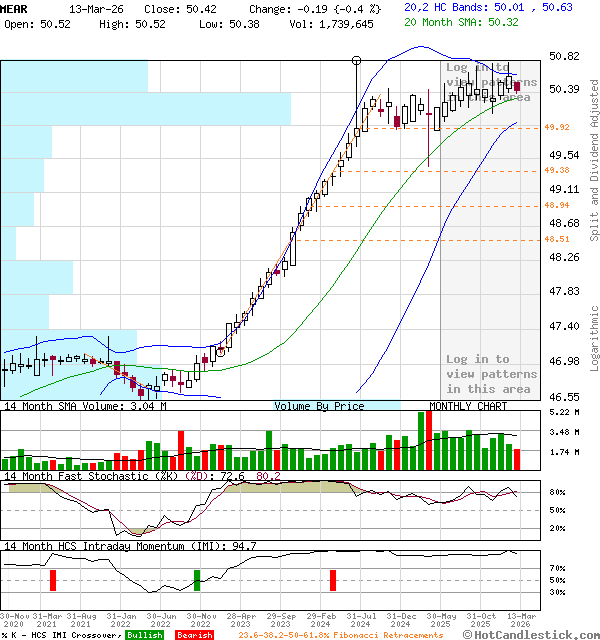
Task: Click the first red bearish IMI crossover marker
Action: (x=53, y=580)
